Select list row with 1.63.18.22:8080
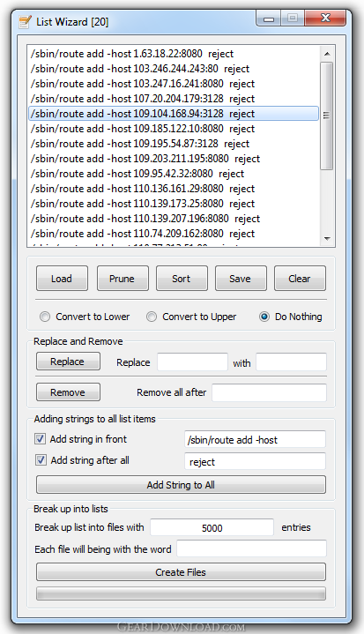 (174, 54)
